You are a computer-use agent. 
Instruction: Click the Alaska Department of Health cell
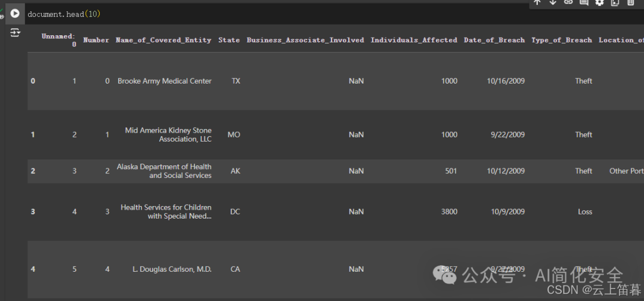click(x=165, y=171)
